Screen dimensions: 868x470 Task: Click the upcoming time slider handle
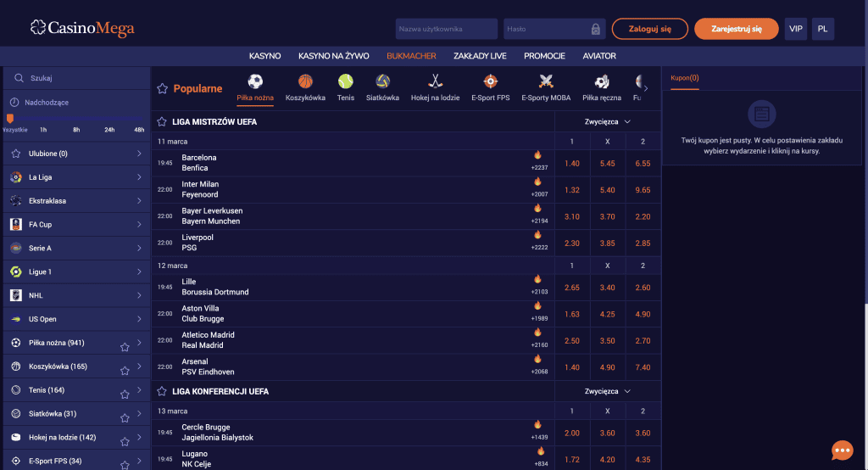click(10, 118)
